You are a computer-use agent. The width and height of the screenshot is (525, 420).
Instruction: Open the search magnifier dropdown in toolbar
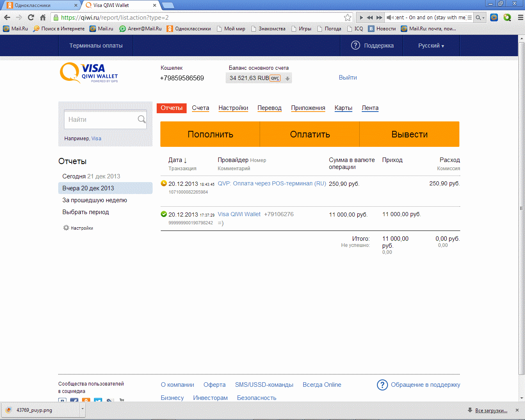coord(480,18)
